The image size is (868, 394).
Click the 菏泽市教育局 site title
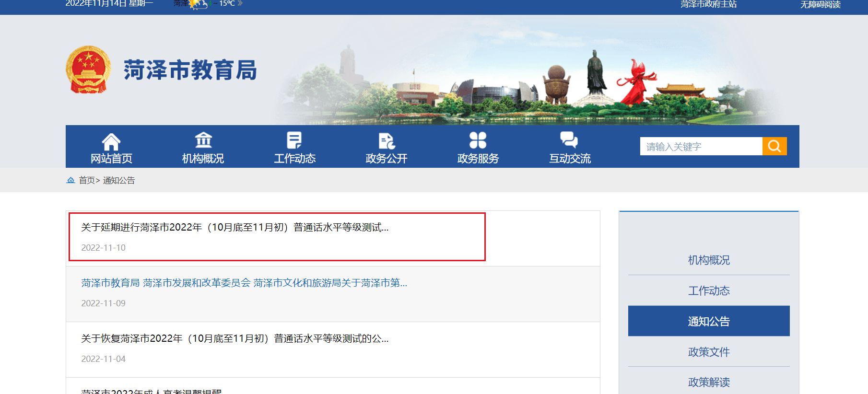[190, 70]
